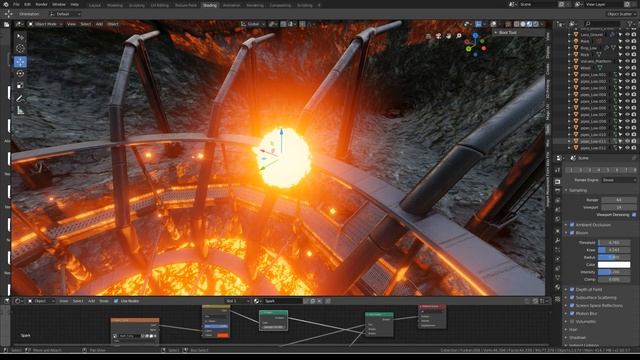The width and height of the screenshot is (640, 360).
Task: Open the viewport Add menu
Action: (x=99, y=24)
